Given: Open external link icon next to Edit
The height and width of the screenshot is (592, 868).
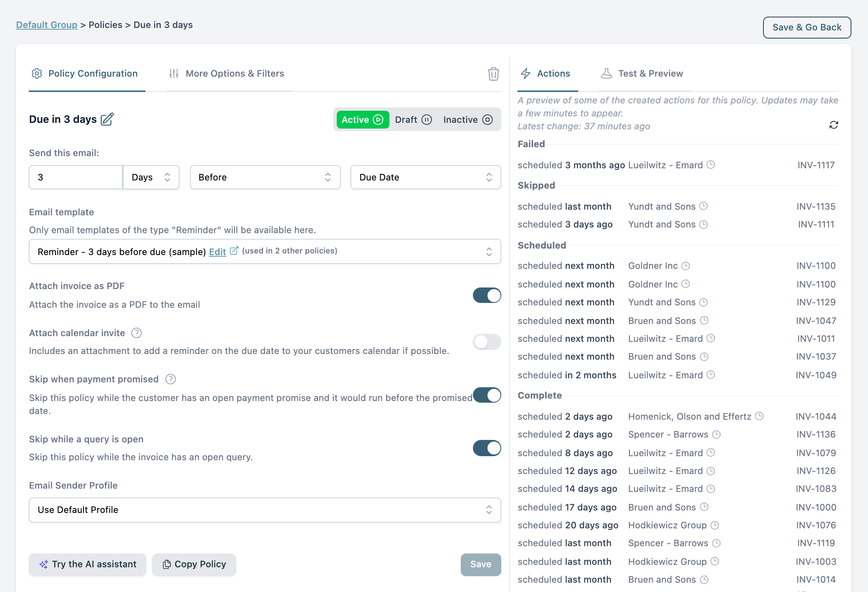Looking at the screenshot, I should [234, 251].
